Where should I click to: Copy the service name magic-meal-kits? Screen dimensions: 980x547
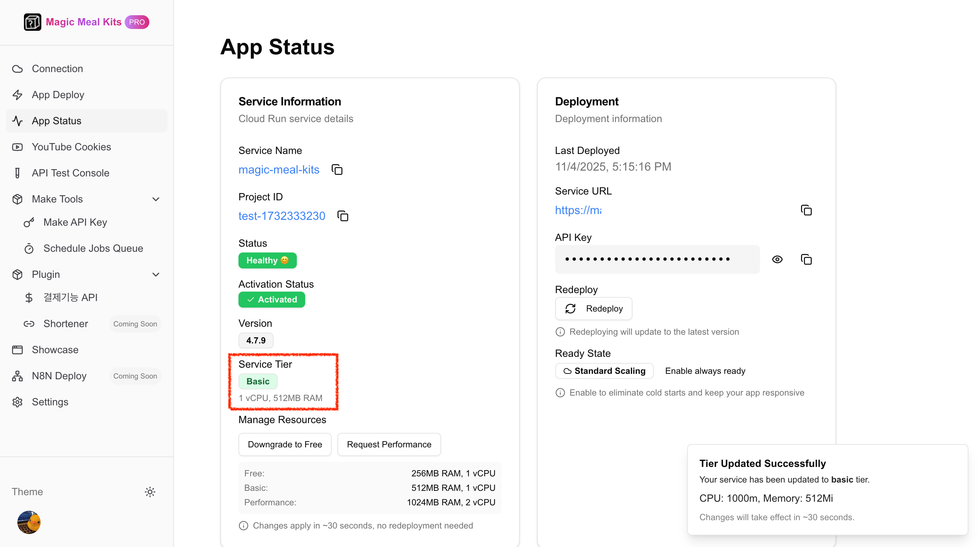pos(337,170)
